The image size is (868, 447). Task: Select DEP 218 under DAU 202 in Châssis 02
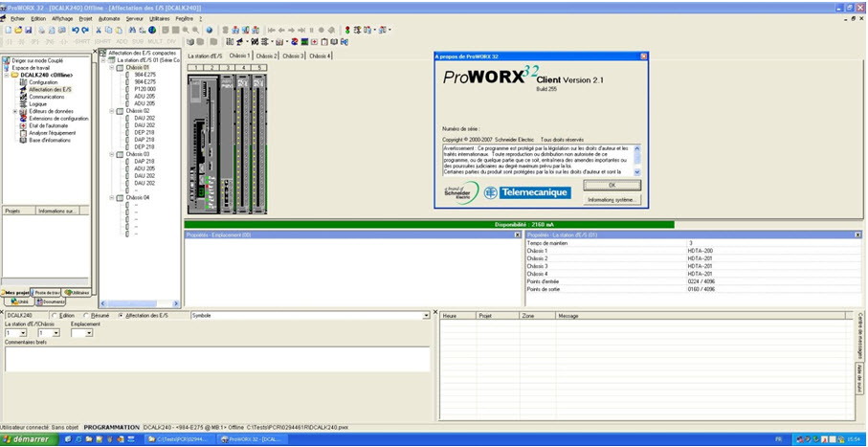144,132
